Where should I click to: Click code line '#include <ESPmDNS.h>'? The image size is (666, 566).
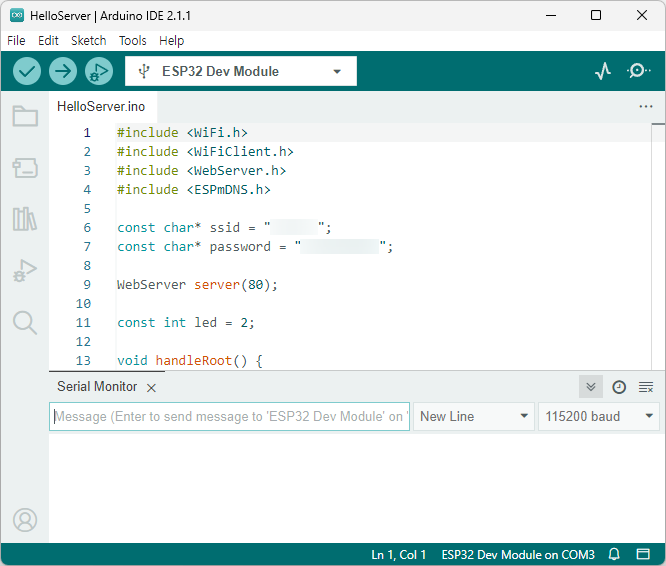tap(194, 190)
